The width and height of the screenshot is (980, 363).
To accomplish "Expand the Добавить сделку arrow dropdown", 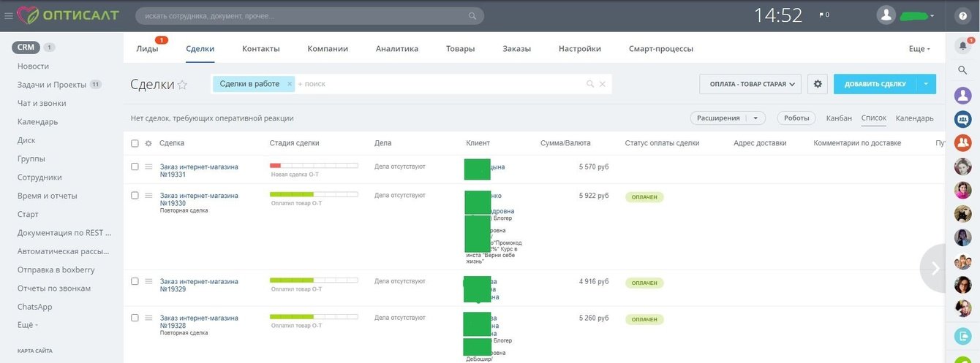I will [x=926, y=84].
